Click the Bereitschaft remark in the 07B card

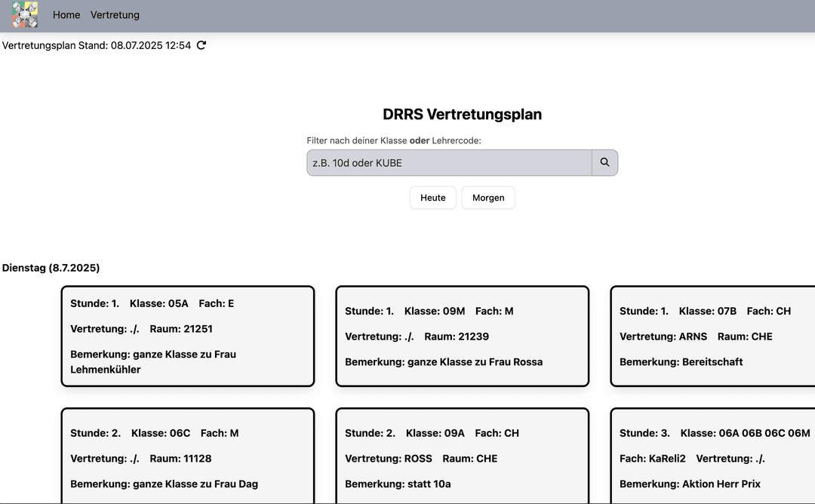pyautogui.click(x=681, y=361)
